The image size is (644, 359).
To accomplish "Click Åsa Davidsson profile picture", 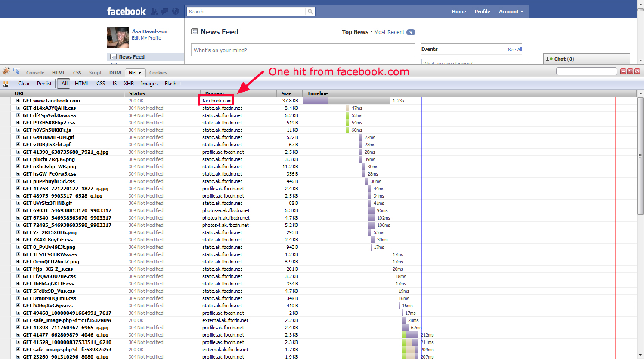I will (x=118, y=37).
